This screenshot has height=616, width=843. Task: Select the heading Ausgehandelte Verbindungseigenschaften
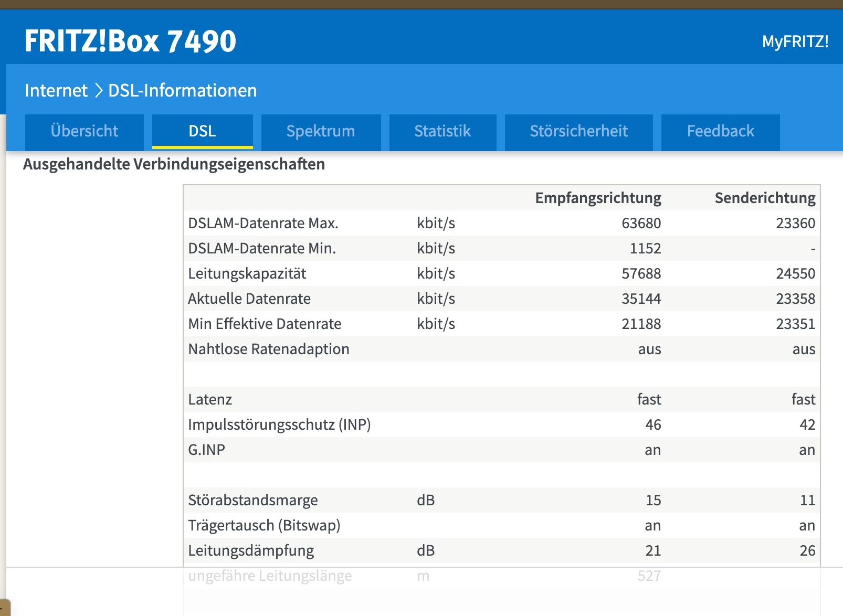coord(174,164)
